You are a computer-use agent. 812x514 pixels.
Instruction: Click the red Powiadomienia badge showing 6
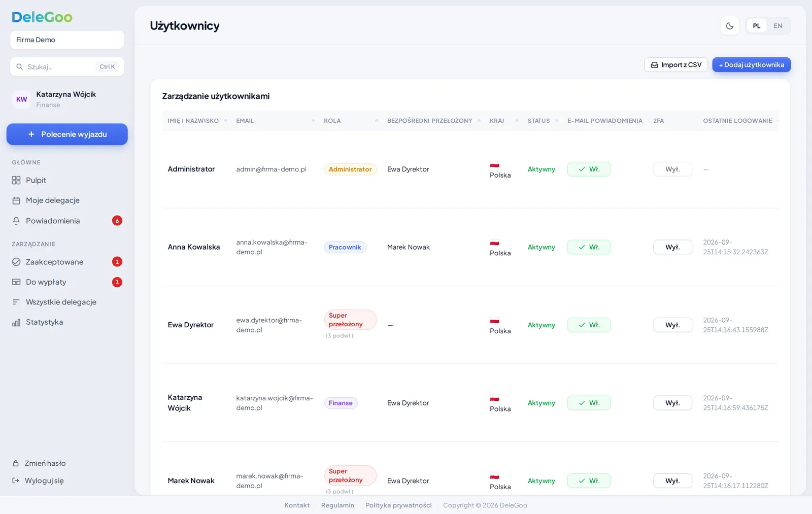click(x=117, y=221)
